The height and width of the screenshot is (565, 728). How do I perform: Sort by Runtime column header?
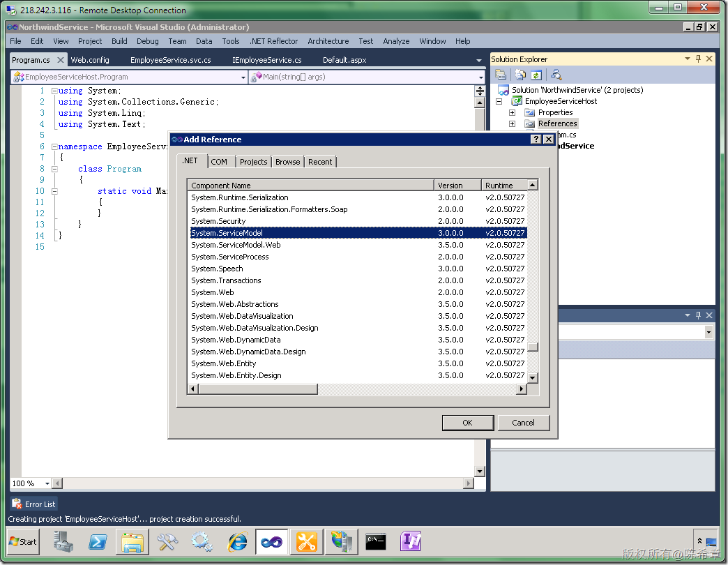tap(504, 186)
